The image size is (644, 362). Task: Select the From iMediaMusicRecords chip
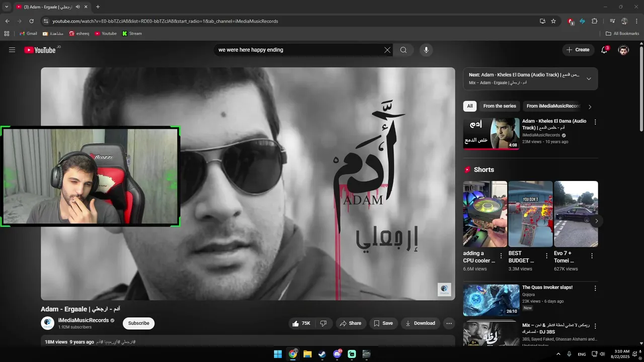click(553, 106)
